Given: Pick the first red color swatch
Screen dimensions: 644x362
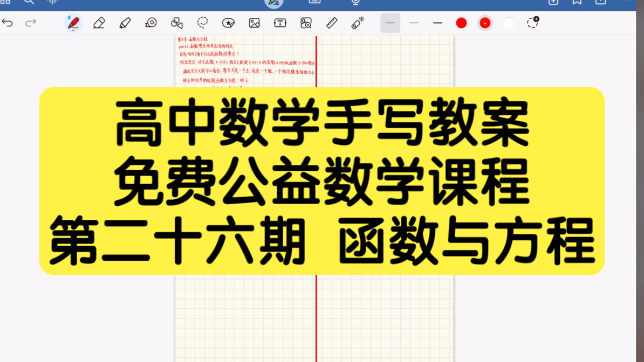Looking at the screenshot, I should (461, 23).
